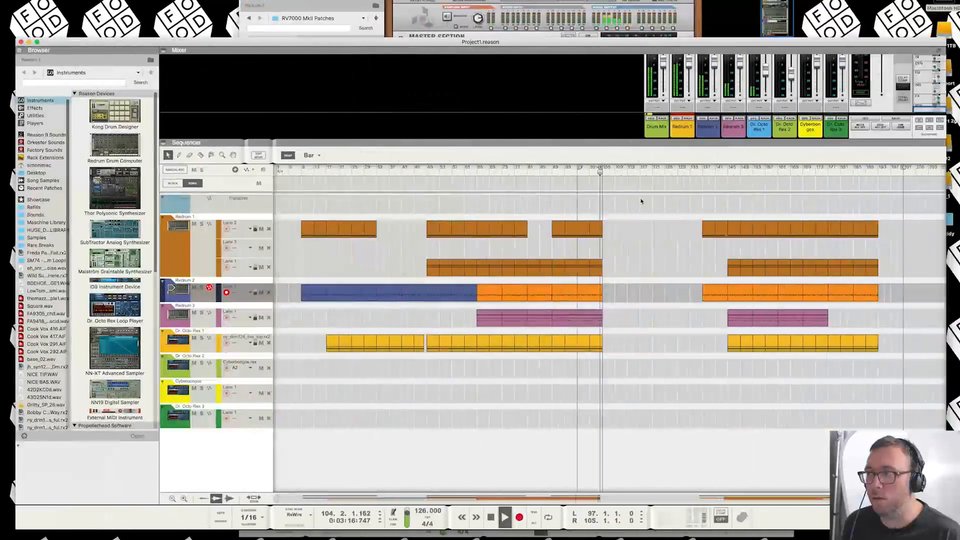Image resolution: width=960 pixels, height=540 pixels.
Task: Open the Desktop location in Browser
Action: click(36, 173)
